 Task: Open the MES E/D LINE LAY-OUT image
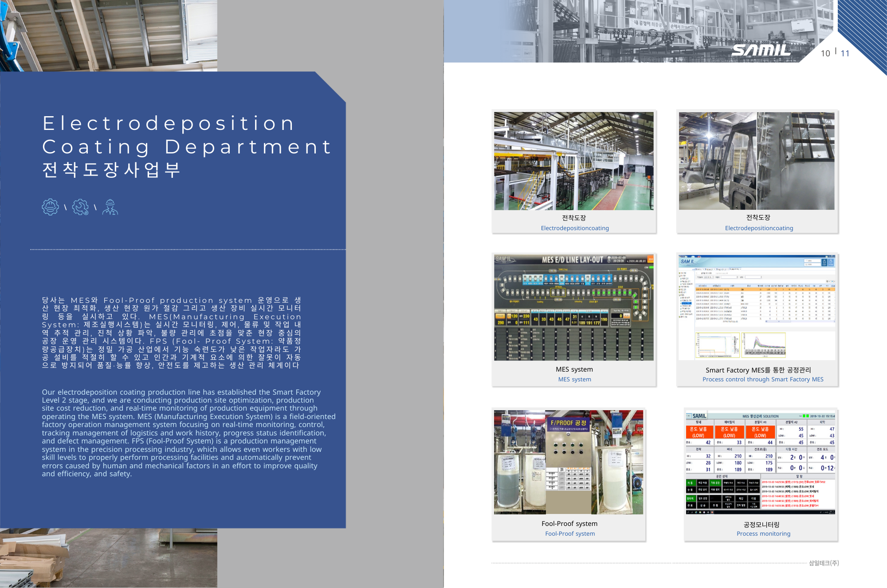(x=574, y=307)
